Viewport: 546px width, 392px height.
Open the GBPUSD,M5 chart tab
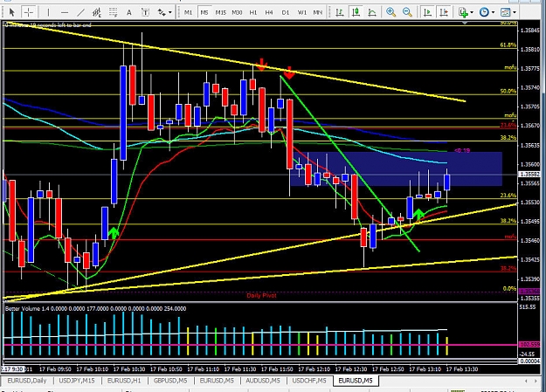(x=170, y=381)
